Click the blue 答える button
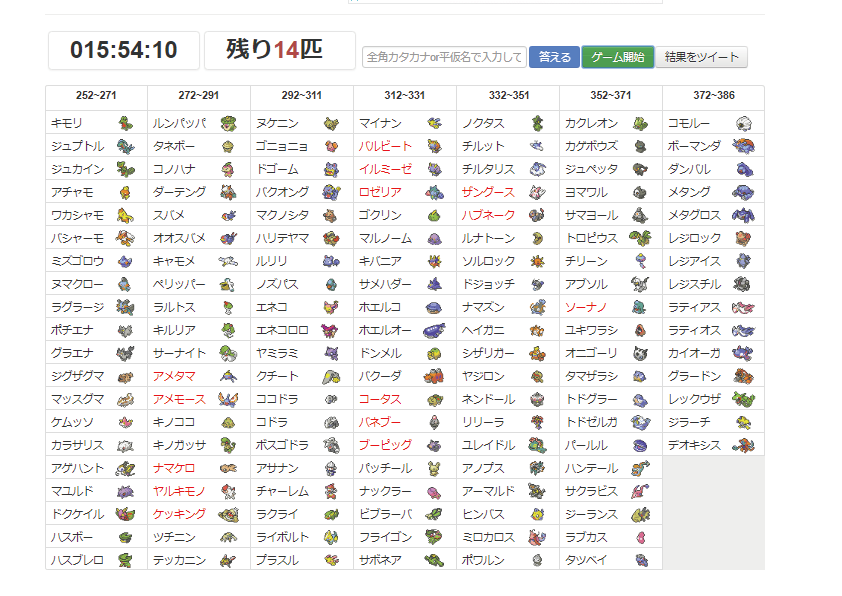This screenshot has width=842, height=596. click(x=554, y=57)
